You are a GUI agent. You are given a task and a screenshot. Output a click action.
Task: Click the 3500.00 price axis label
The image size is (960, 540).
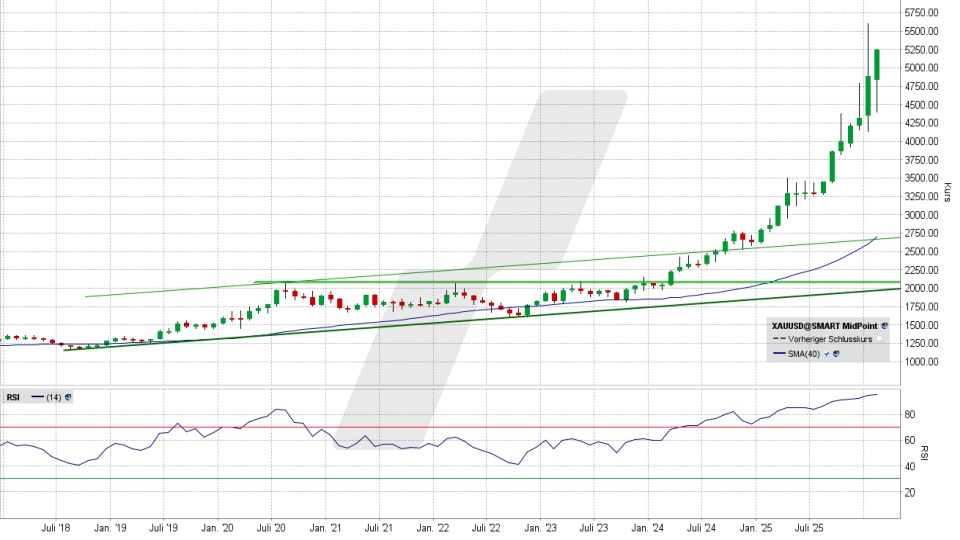click(921, 178)
